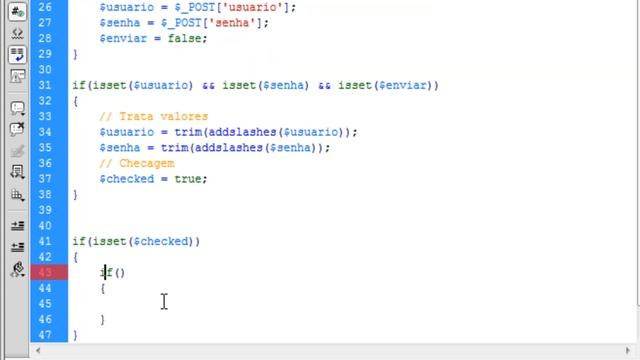Toggle the Word Wrap button
The image size is (640, 360).
click(17, 55)
